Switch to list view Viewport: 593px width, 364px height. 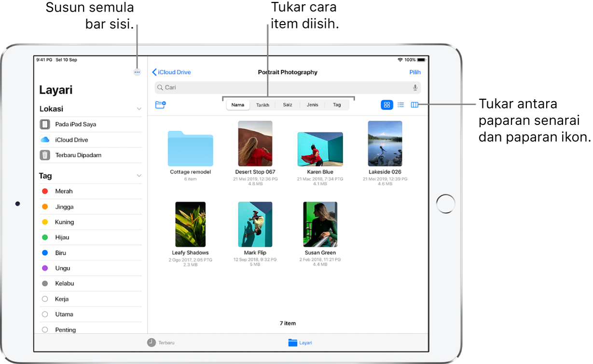(401, 105)
